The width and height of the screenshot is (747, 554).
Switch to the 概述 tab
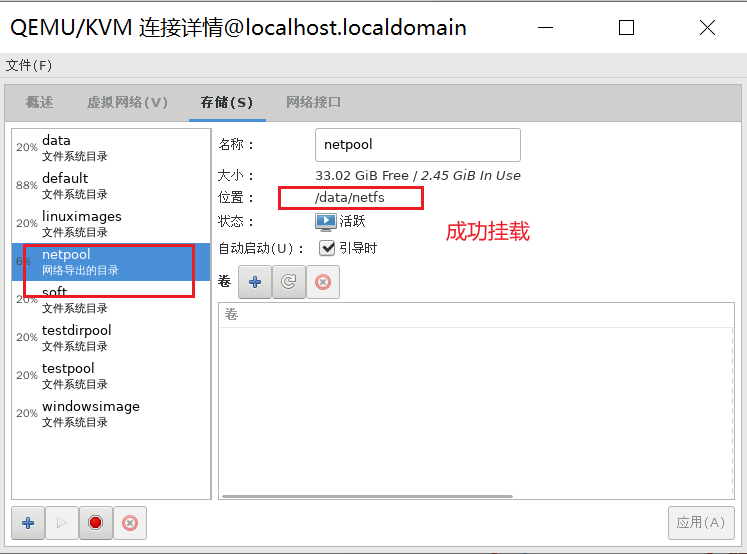39,102
